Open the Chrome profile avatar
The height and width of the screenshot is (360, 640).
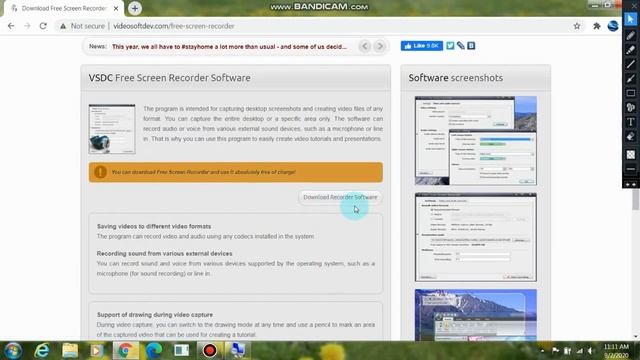coord(613,26)
